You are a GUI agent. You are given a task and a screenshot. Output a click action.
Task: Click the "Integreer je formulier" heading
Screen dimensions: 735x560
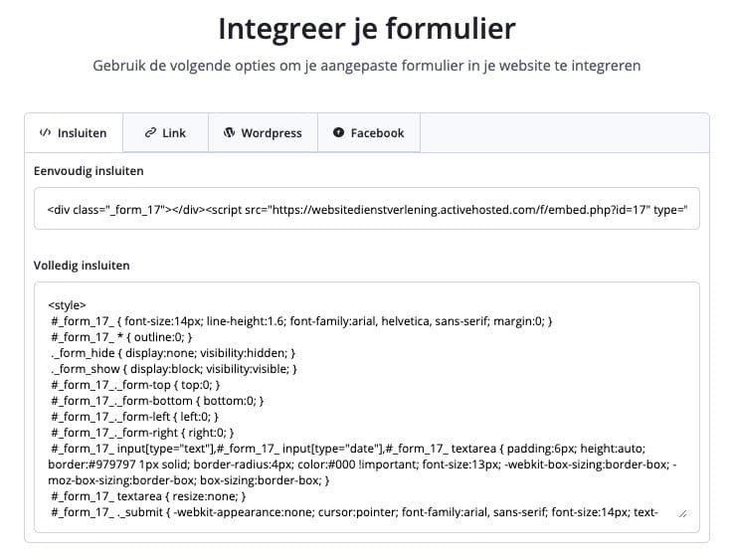point(367,28)
